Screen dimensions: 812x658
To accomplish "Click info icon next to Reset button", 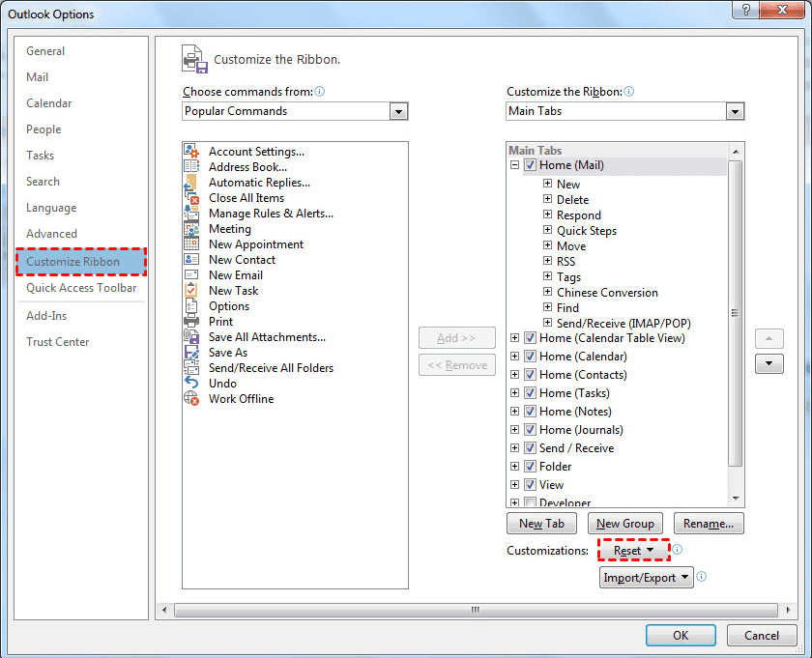I will 678,549.
